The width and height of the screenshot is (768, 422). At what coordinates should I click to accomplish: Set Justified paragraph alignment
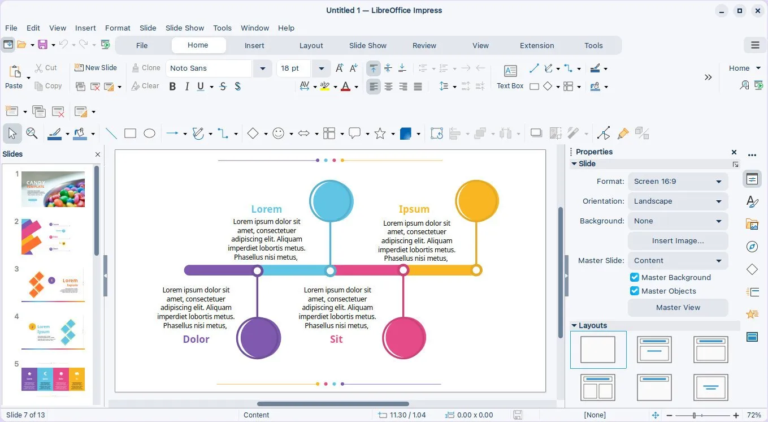tap(417, 87)
